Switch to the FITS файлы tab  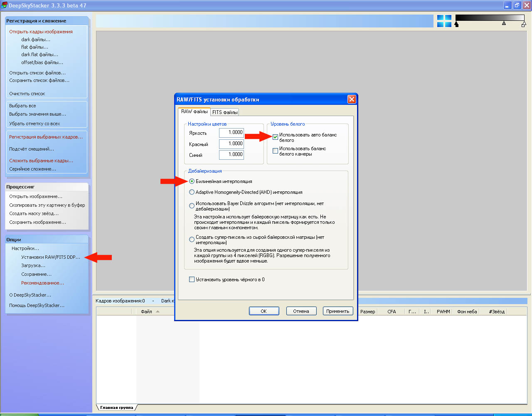click(x=224, y=112)
